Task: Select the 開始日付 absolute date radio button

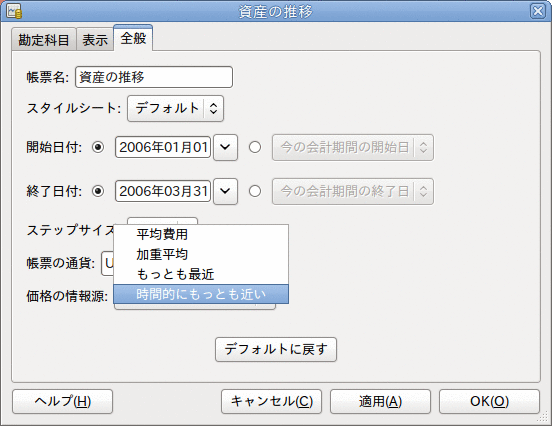Action: tap(98, 147)
